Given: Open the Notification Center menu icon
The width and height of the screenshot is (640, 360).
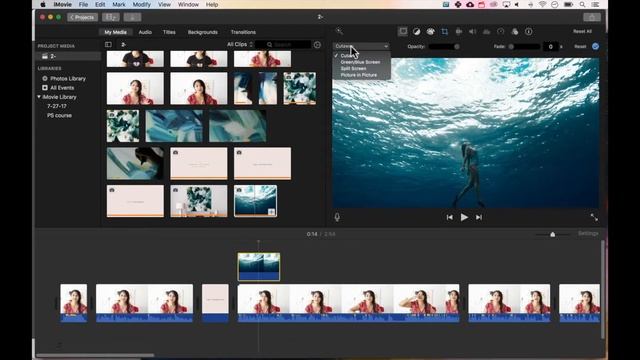Looking at the screenshot, I should click(596, 4).
